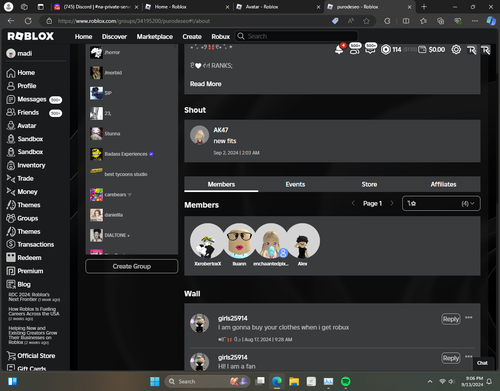The width and height of the screenshot is (500, 391).
Task: Open Marketplace in top navigation
Action: 155,37
